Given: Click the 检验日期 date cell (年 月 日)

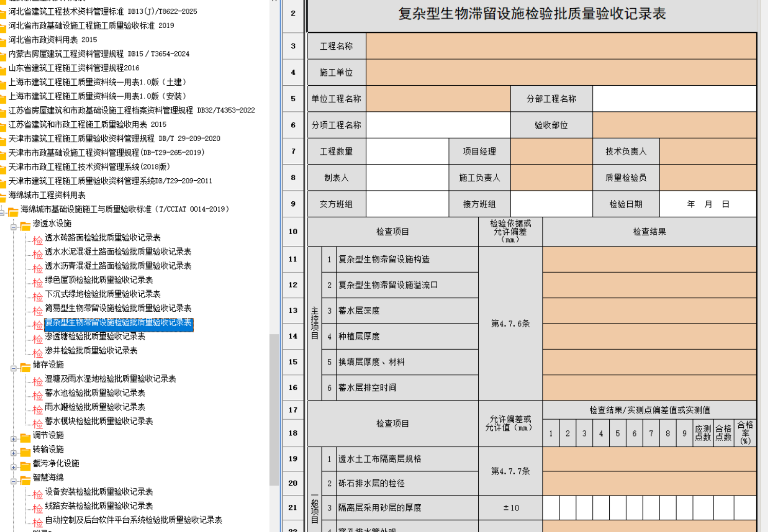Looking at the screenshot, I should pos(708,204).
